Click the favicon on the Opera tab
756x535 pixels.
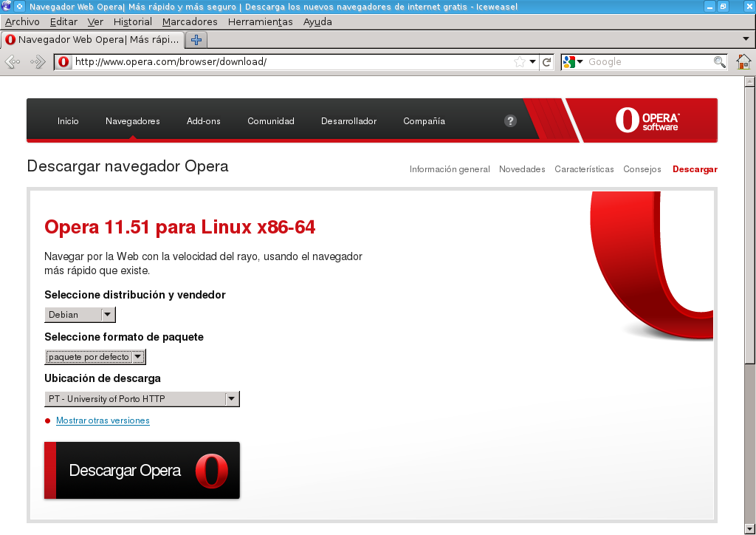click(x=10, y=40)
